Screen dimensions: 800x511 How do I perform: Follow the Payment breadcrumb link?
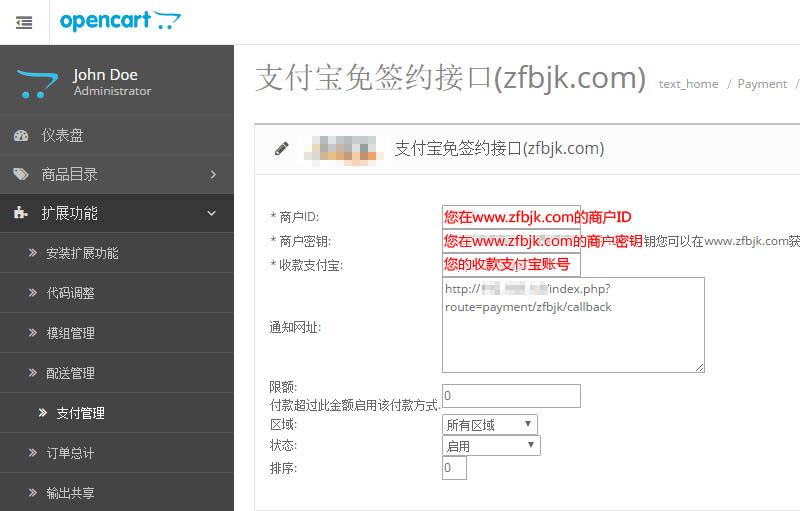tap(762, 84)
